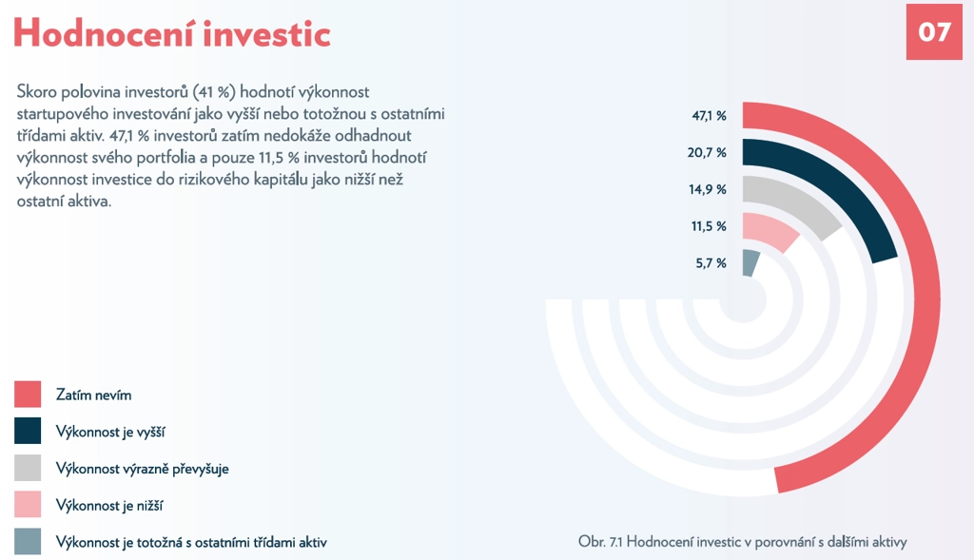Image resolution: width=974 pixels, height=560 pixels.
Task: Click the 'Hodnocení investic' heading
Action: click(x=172, y=33)
